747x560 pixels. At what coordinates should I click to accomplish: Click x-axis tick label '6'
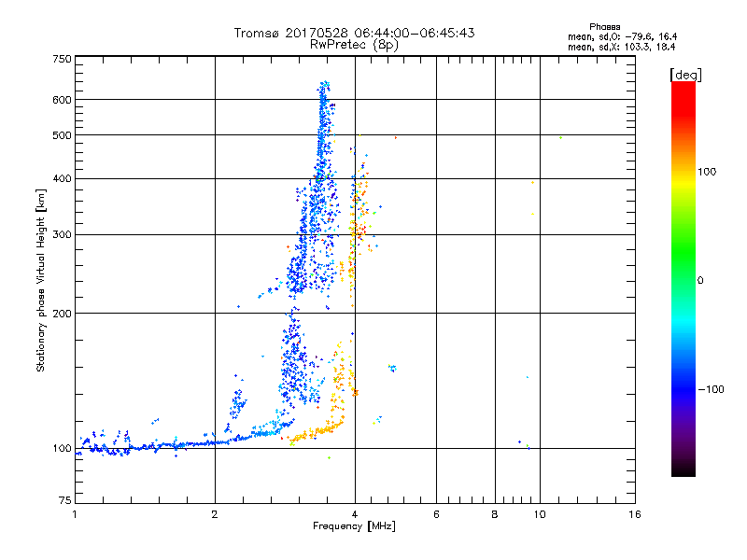click(436, 514)
